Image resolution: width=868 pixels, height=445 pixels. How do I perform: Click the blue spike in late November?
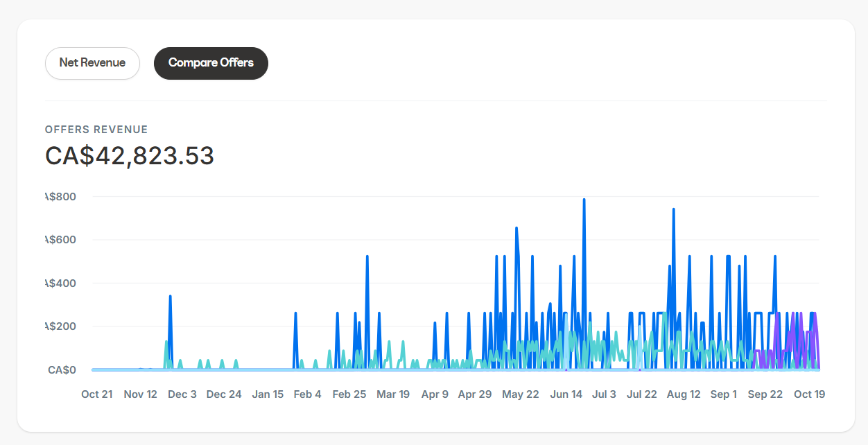pos(170,298)
